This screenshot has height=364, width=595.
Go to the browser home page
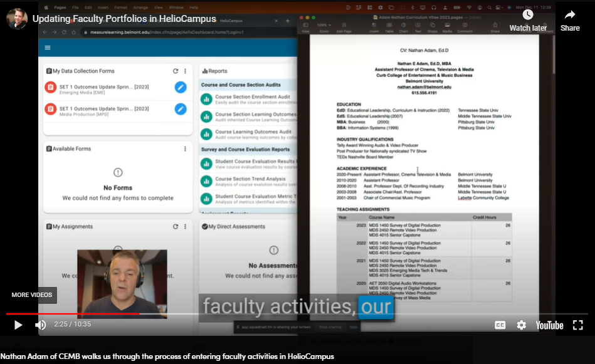(73, 32)
